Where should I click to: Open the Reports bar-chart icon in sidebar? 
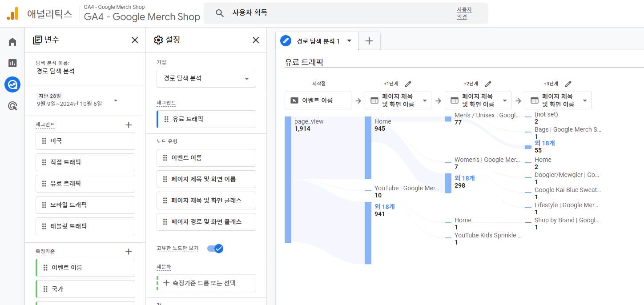(x=12, y=63)
